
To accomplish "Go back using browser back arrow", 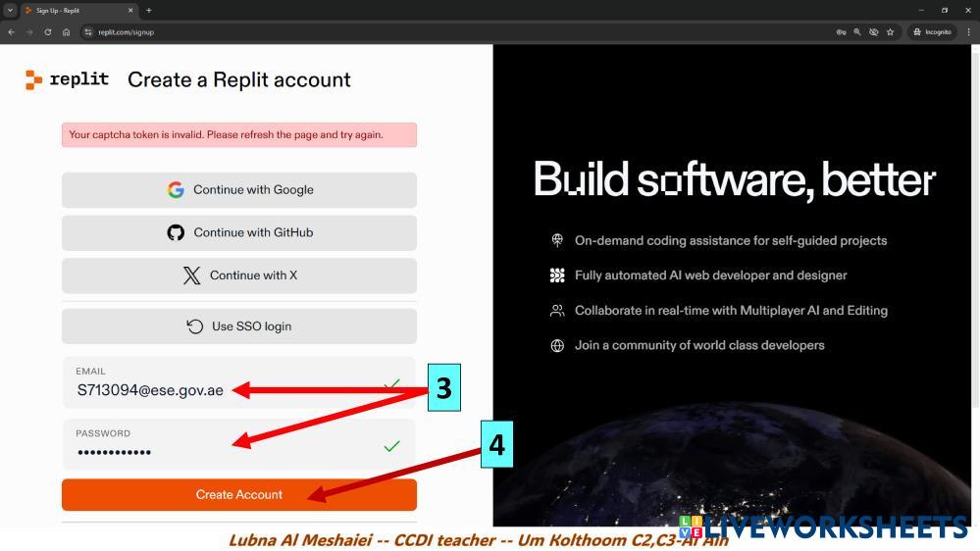I will [x=11, y=31].
